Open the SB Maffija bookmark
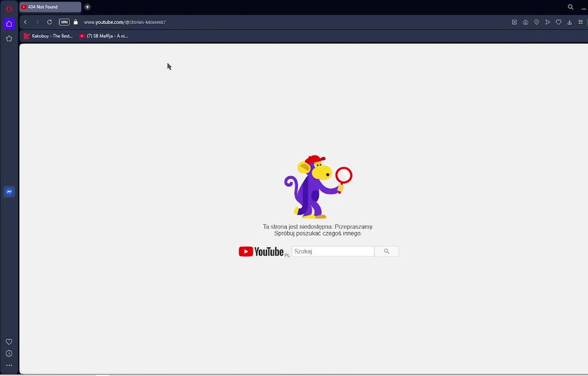 pyautogui.click(x=103, y=36)
